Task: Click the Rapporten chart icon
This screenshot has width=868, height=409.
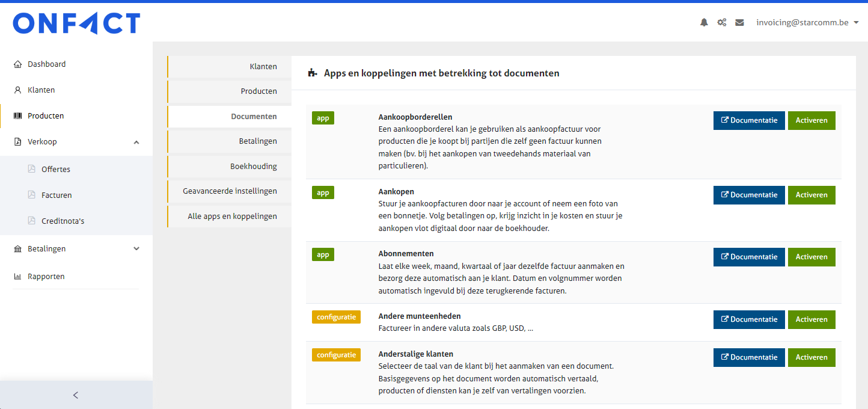Action: pos(17,277)
